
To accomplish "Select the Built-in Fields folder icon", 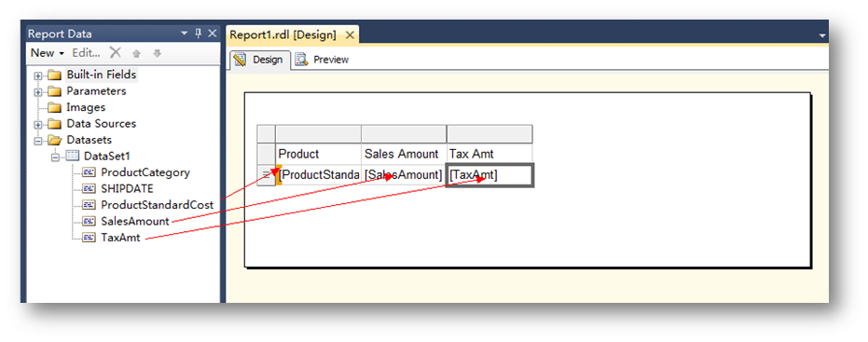I will point(54,75).
